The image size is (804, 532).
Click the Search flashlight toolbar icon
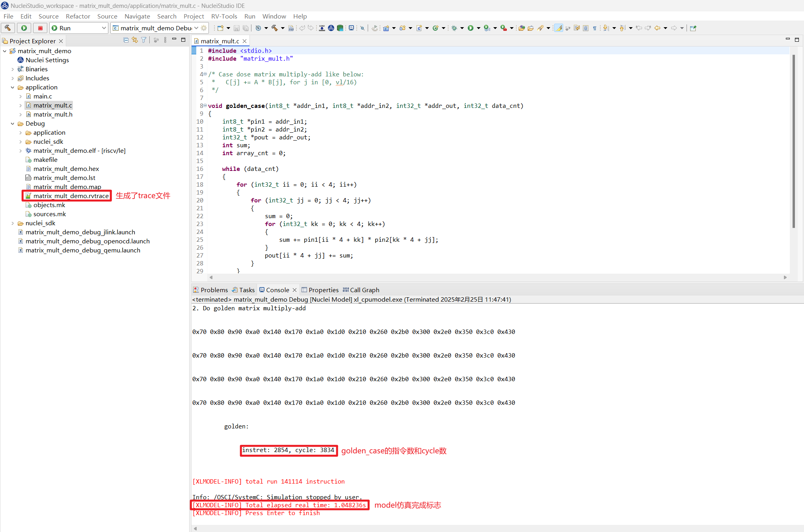coord(541,28)
